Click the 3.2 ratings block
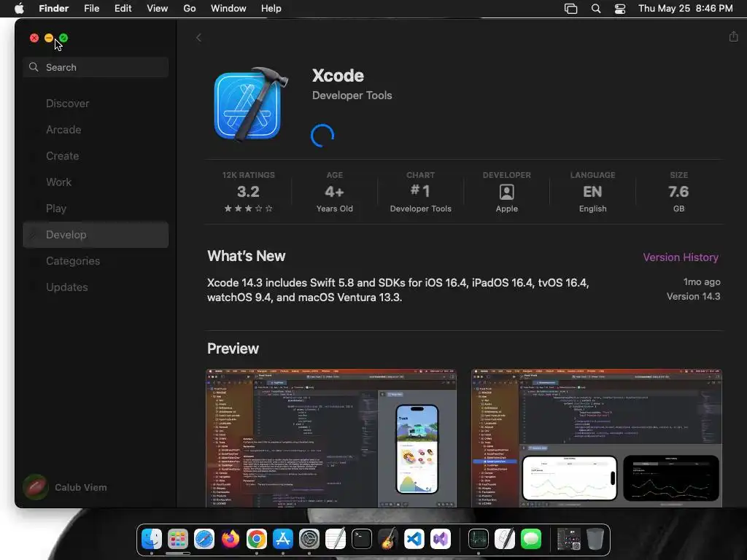 tap(248, 192)
